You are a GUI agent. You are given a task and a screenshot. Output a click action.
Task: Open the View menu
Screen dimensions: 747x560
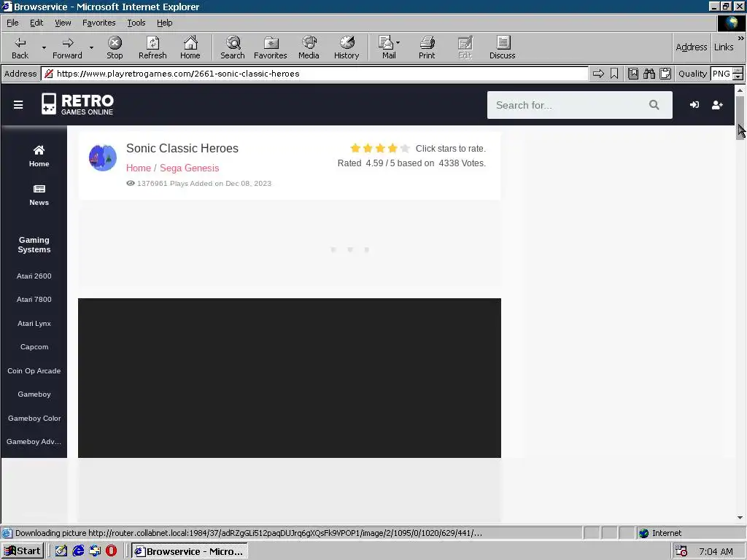pos(63,23)
